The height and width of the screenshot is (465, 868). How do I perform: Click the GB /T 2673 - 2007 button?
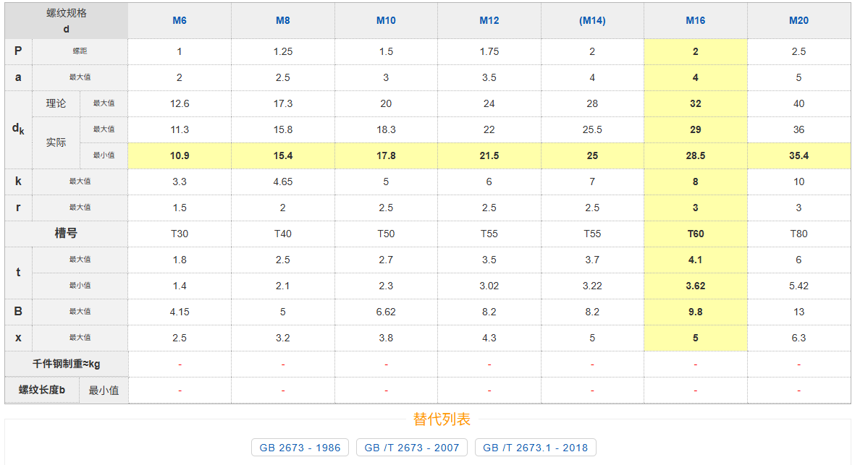(x=412, y=448)
